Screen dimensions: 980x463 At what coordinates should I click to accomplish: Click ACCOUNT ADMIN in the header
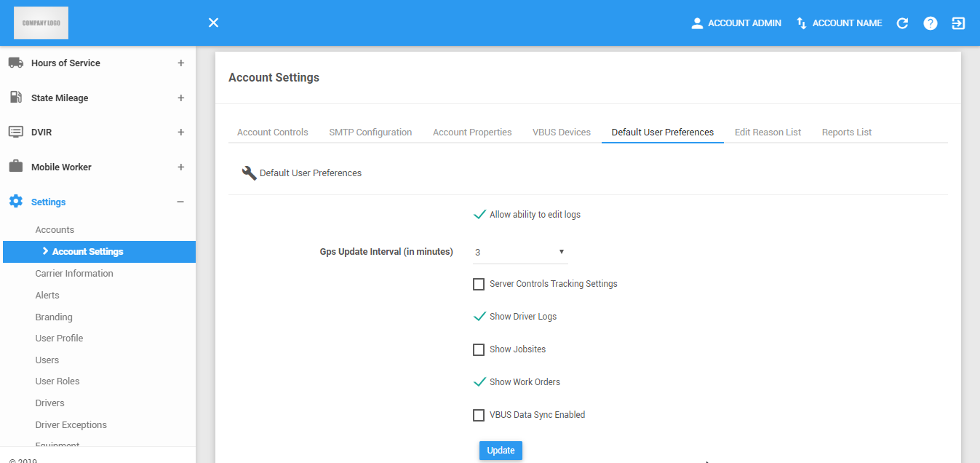pos(744,23)
